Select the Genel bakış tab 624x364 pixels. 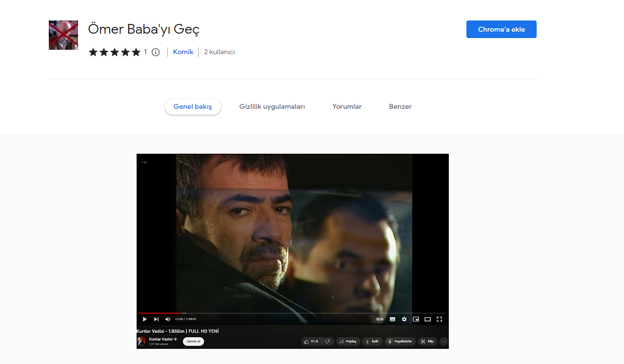coord(193,107)
